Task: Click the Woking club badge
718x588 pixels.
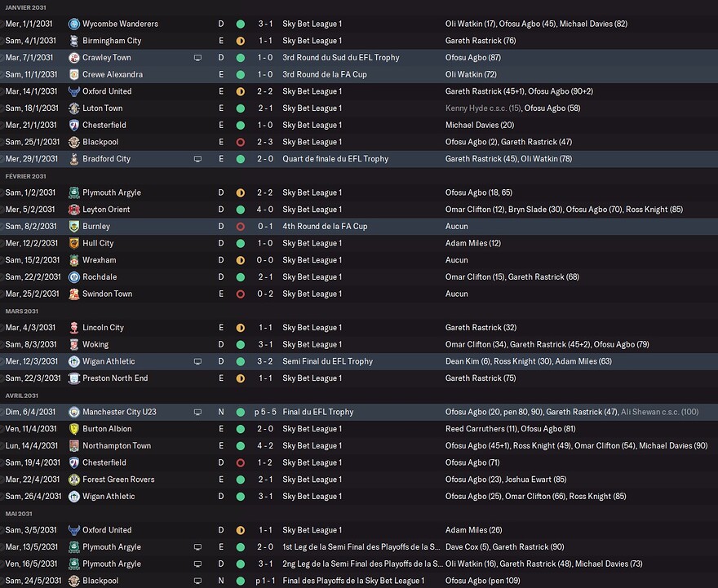Action: [73, 345]
